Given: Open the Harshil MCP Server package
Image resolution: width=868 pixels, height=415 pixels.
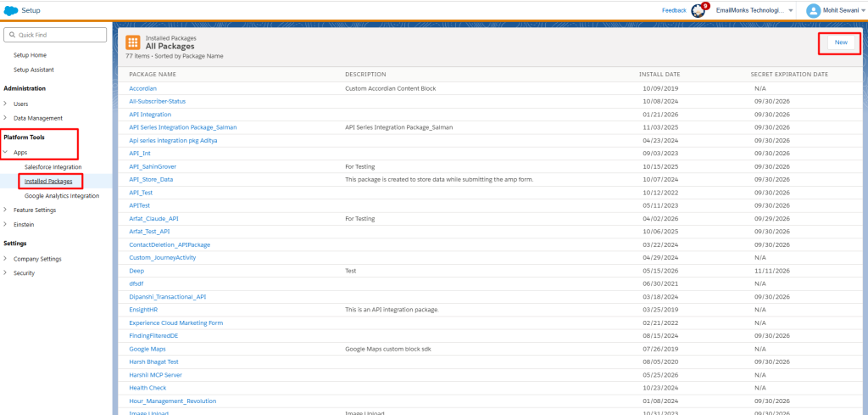Looking at the screenshot, I should [156, 375].
